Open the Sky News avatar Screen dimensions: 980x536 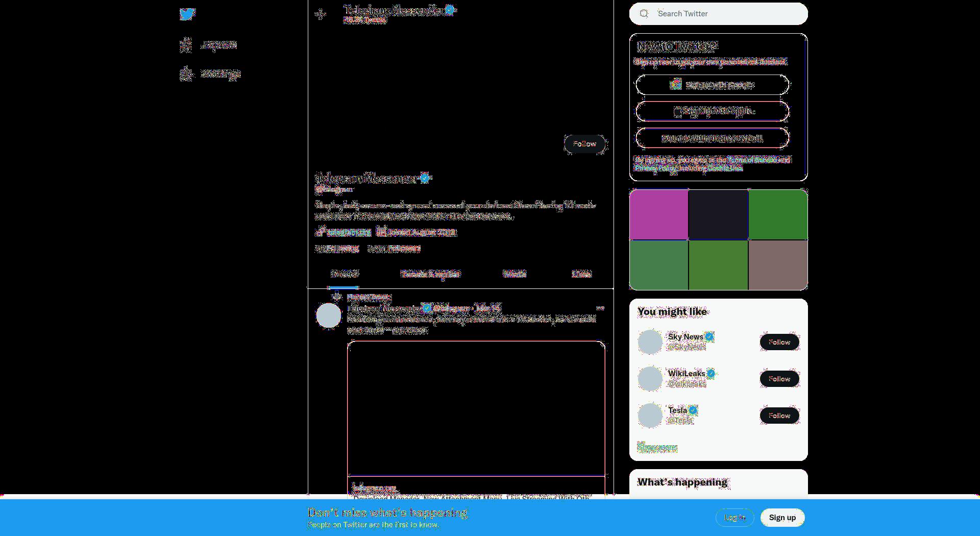point(650,342)
